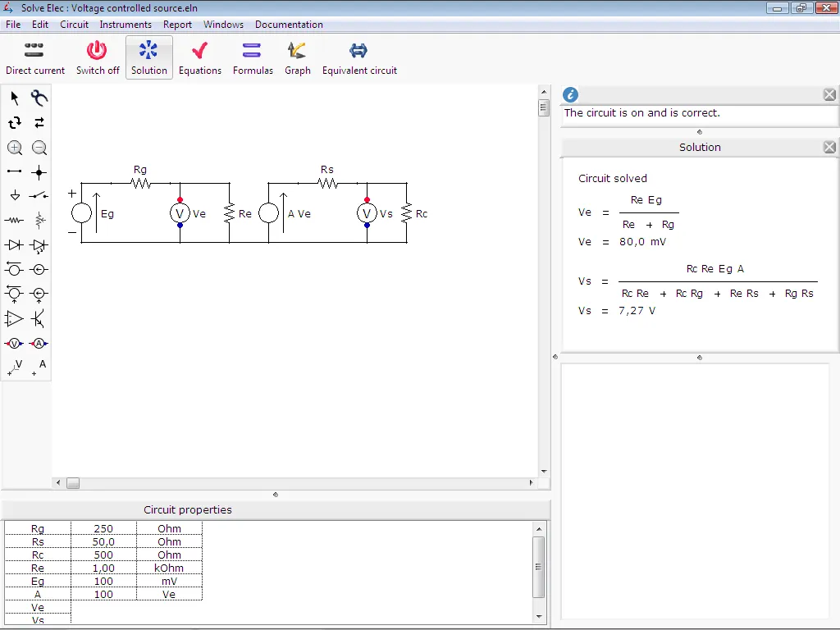Image resolution: width=840 pixels, height=630 pixels.
Task: Switch off the circuit power
Action: click(98, 56)
